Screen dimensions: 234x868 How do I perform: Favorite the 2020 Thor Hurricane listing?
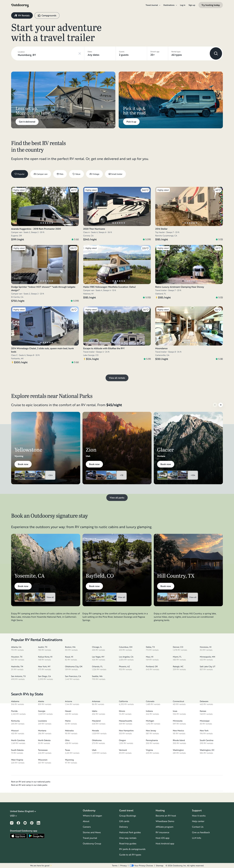[145, 190]
